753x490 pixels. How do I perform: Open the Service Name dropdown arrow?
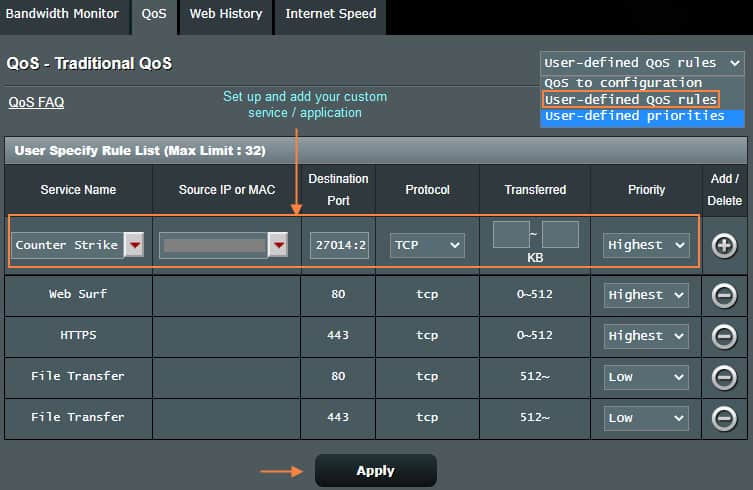pos(134,245)
